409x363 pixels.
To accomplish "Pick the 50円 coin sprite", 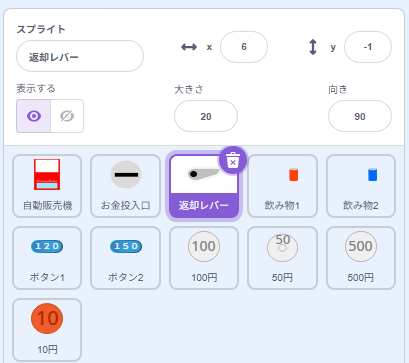I will point(282,258).
